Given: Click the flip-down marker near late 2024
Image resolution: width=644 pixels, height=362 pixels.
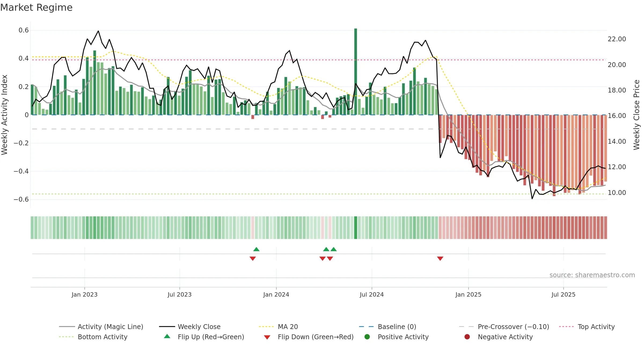Looking at the screenshot, I should point(440,258).
